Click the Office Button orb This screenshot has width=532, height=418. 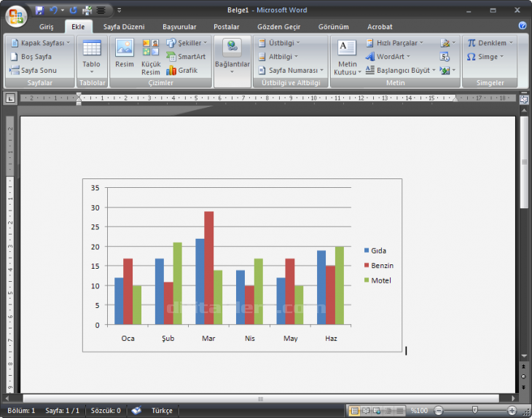point(16,16)
